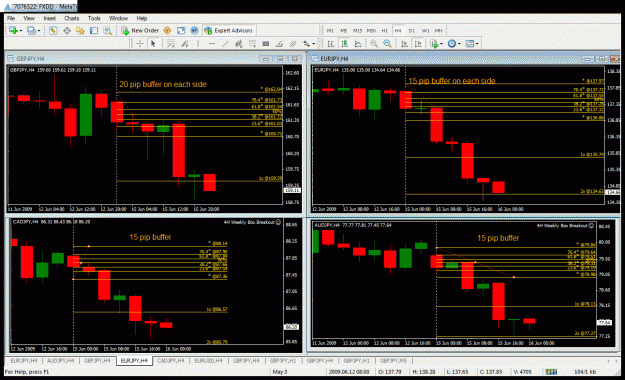
Task: Open the View menu
Action: tap(29, 18)
